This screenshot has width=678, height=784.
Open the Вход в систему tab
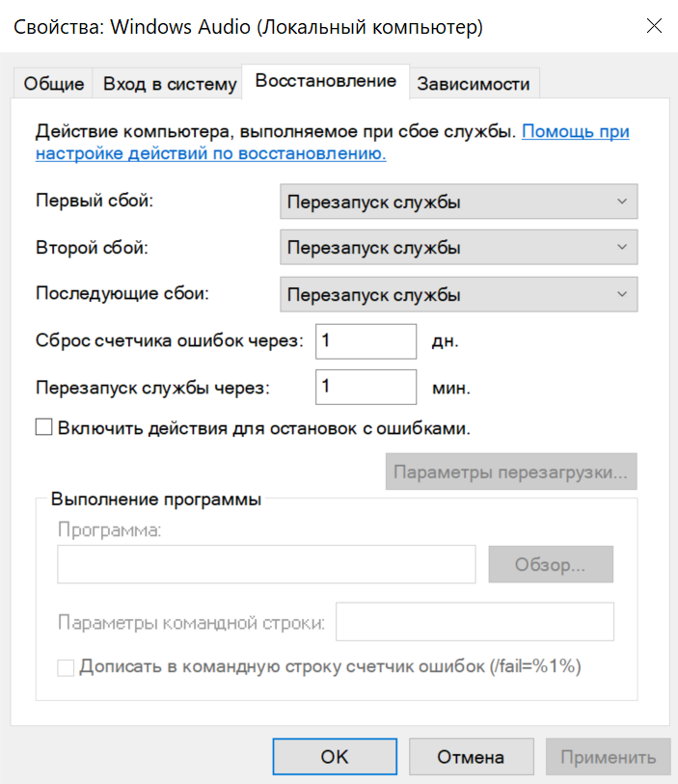[170, 84]
